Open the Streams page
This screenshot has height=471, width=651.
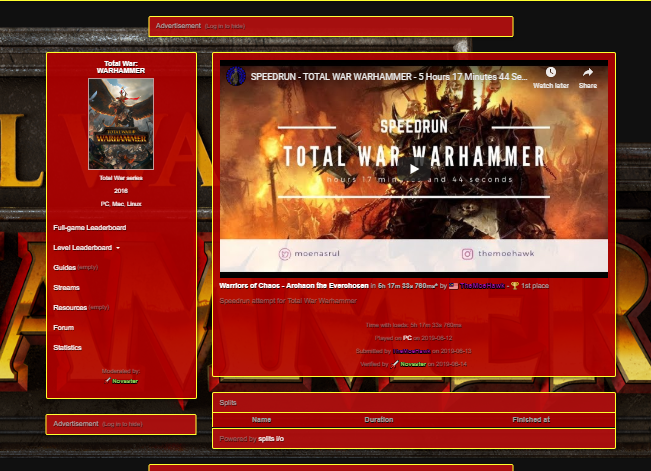(x=66, y=287)
